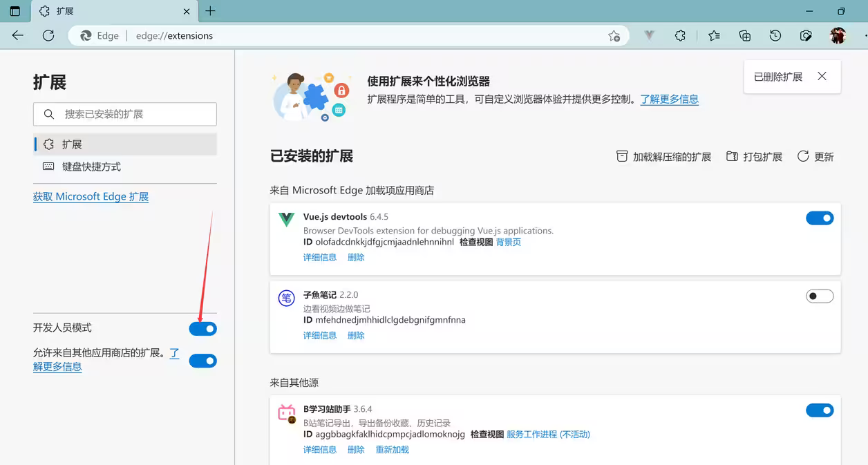Open a new tab with plus icon
The width and height of the screenshot is (868, 465).
click(x=210, y=11)
